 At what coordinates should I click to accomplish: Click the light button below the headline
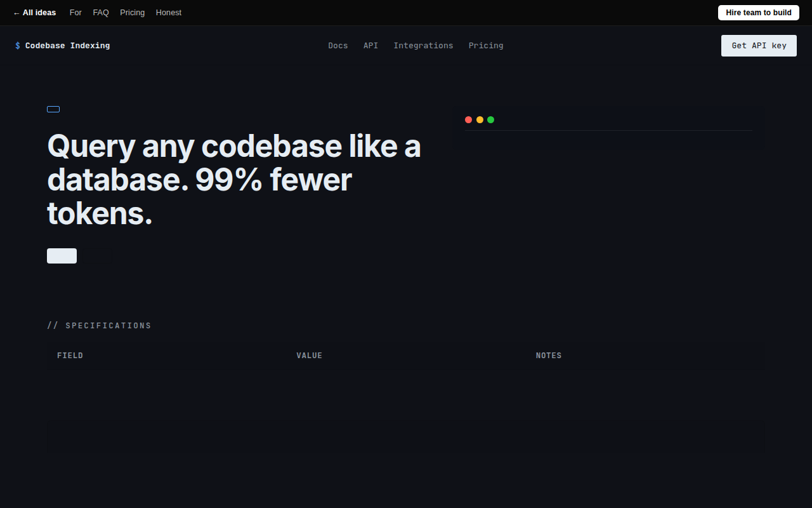62,256
